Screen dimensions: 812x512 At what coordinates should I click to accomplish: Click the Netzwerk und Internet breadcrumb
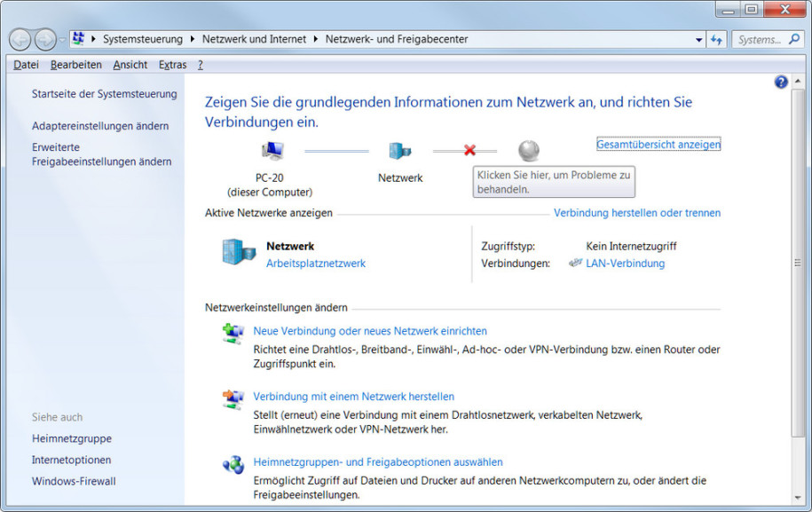(x=254, y=39)
